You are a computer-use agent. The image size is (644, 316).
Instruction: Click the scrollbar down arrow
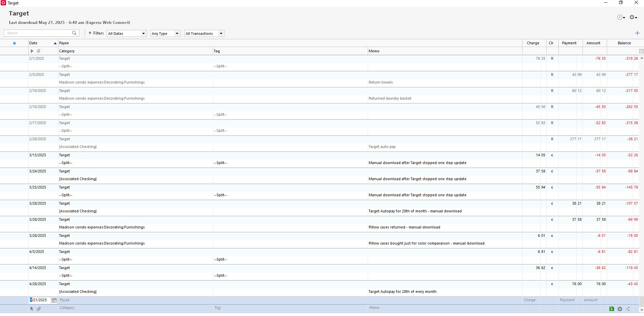click(642, 310)
